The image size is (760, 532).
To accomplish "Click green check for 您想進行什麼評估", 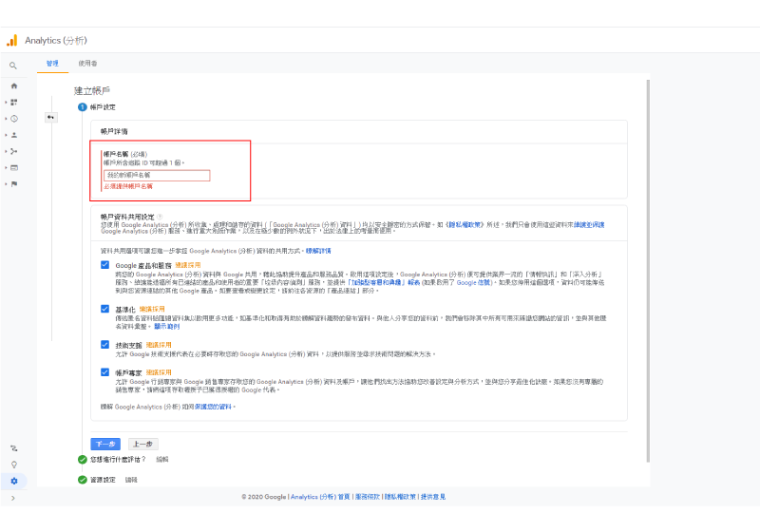I will (83, 459).
